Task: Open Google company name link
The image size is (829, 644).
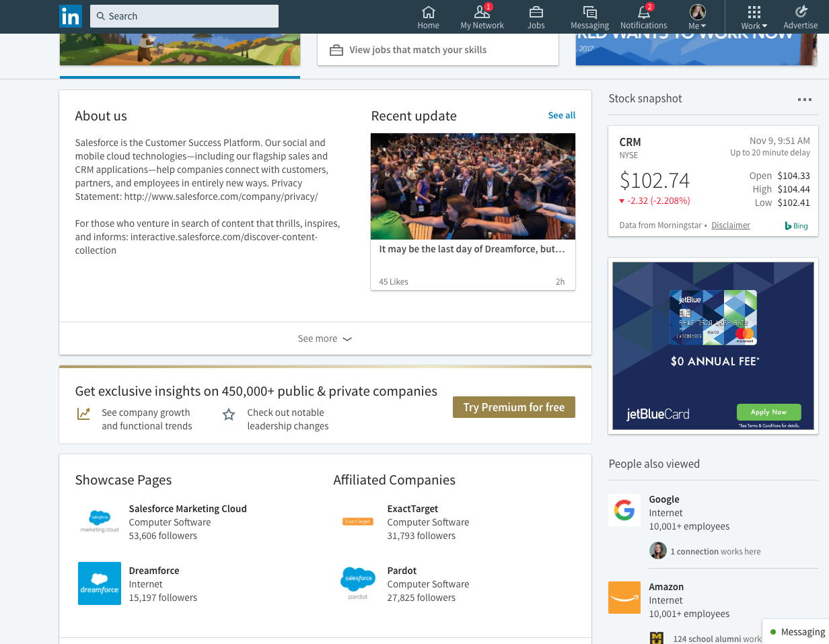Action: [x=664, y=499]
